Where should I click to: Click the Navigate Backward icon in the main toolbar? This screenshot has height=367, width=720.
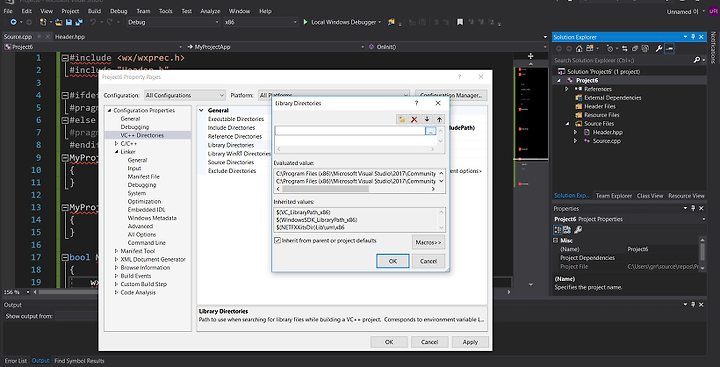coord(13,22)
